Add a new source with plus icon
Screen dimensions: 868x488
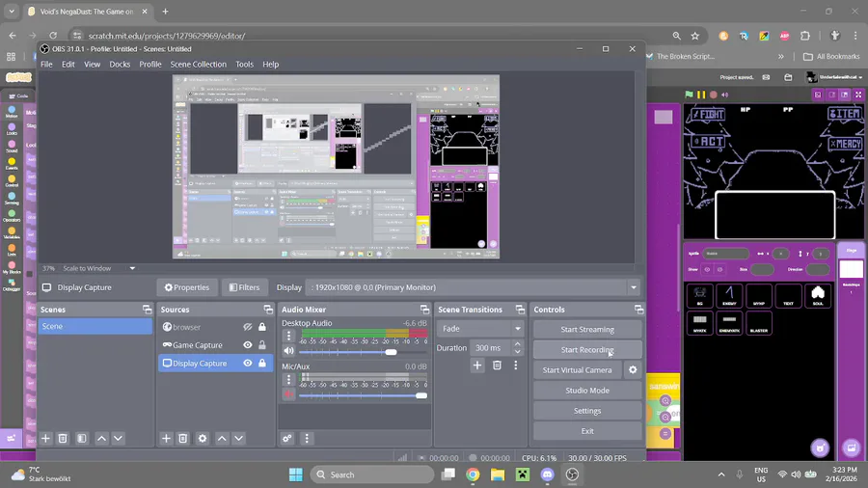pos(166,438)
